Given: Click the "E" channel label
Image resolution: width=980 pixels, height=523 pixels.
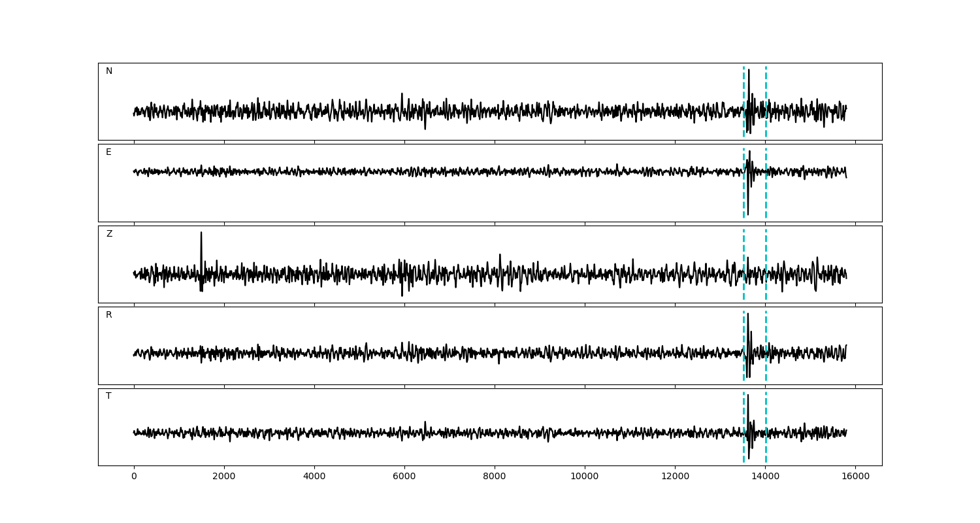Looking at the screenshot, I should (x=108, y=152).
